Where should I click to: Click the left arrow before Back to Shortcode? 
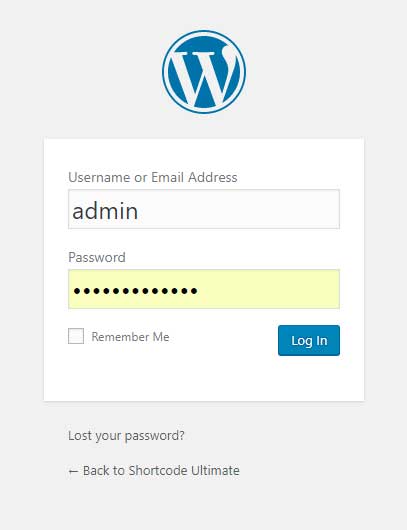coord(73,471)
